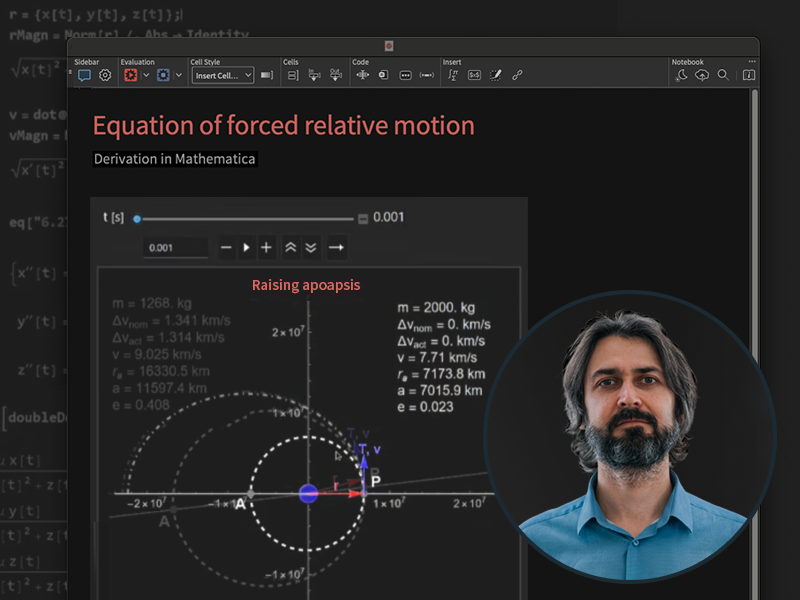Expand the Evaluate cells dropdown arrow
800x600 pixels.
click(x=146, y=76)
